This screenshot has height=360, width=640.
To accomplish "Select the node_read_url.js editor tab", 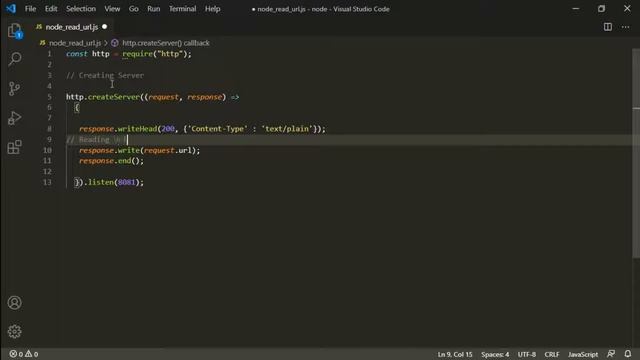I will tap(71, 27).
